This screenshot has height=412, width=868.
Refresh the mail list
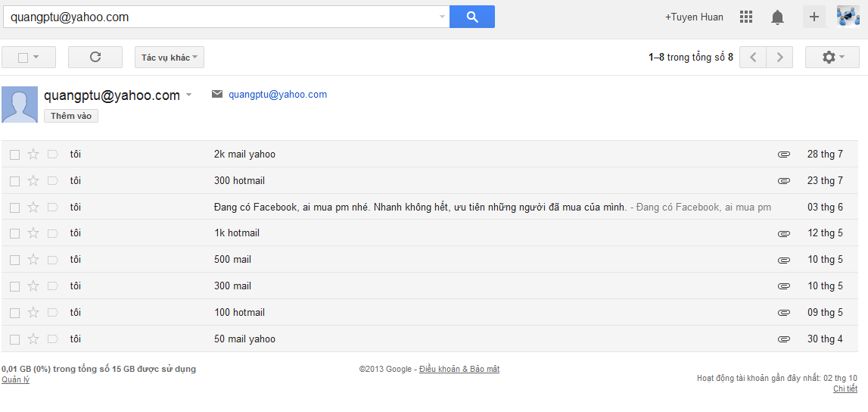coord(95,57)
